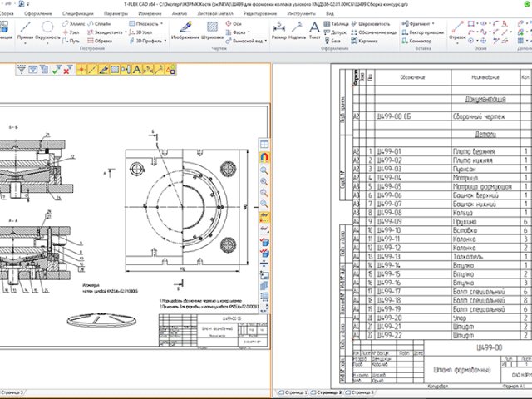The height and width of the screenshot is (399, 532).
Task: Open the Оформление ribbon tab
Action: click(x=38, y=13)
